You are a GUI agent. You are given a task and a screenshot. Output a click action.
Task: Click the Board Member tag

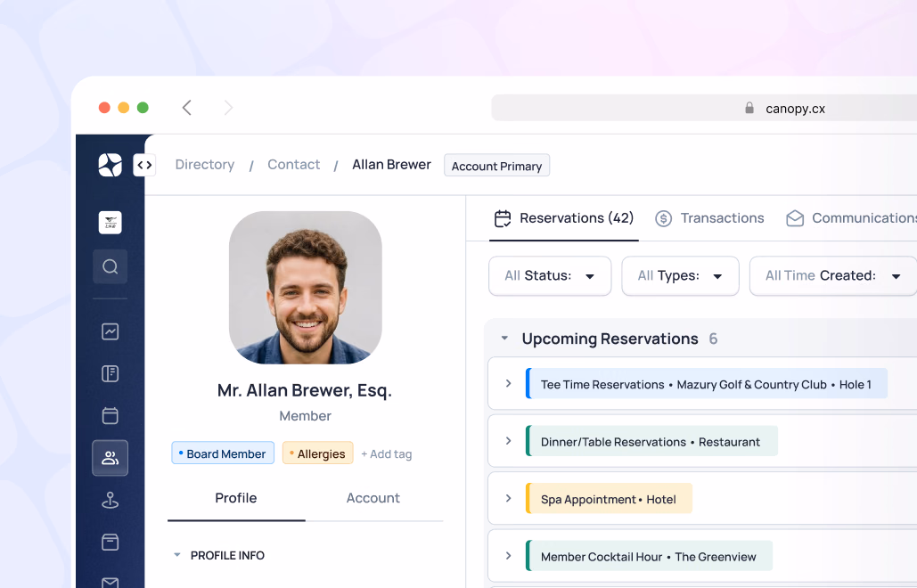pos(223,453)
